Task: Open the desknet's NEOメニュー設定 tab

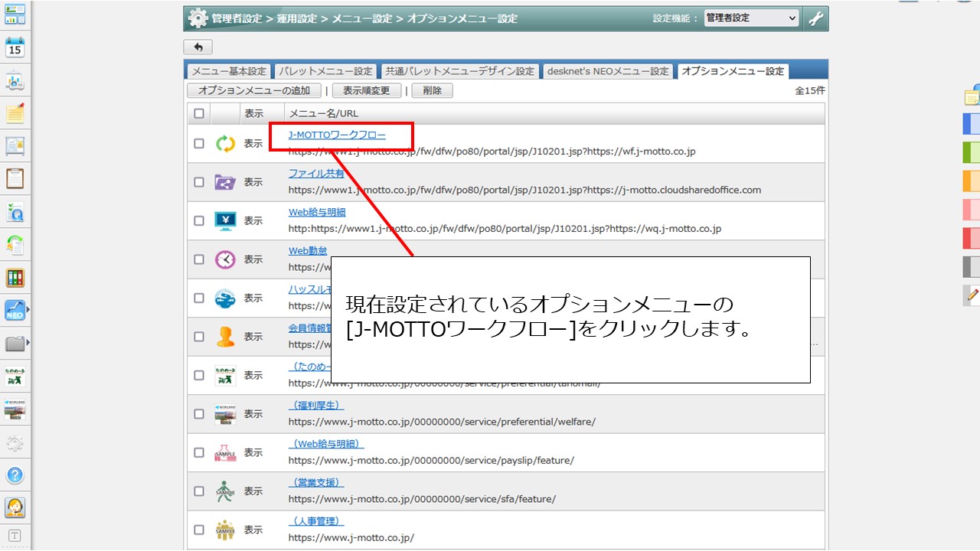Action: click(608, 71)
